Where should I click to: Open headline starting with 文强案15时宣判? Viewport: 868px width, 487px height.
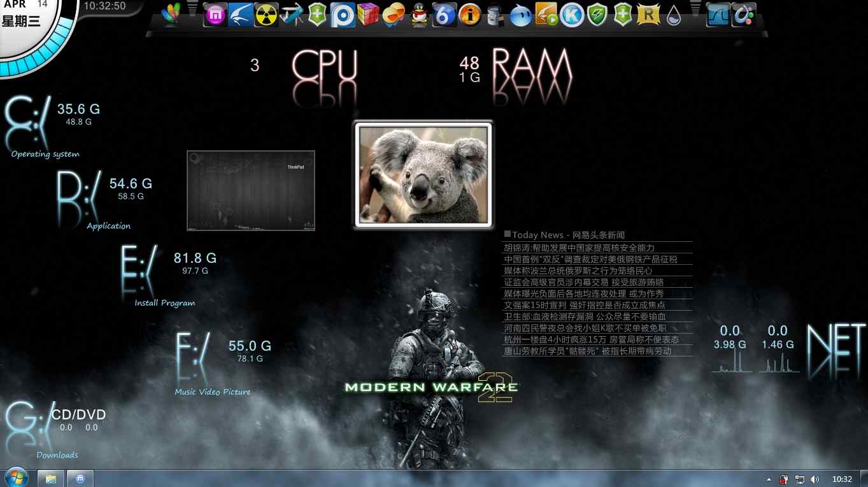[x=585, y=305]
